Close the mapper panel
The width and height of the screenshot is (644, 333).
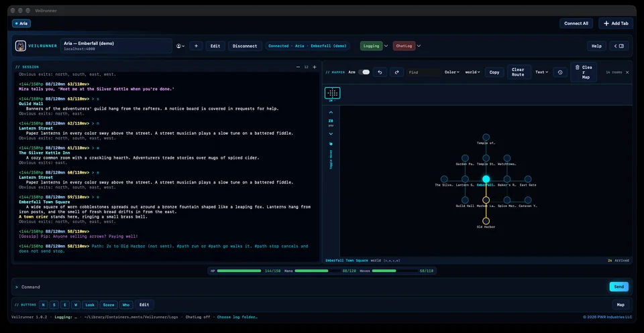click(x=627, y=72)
